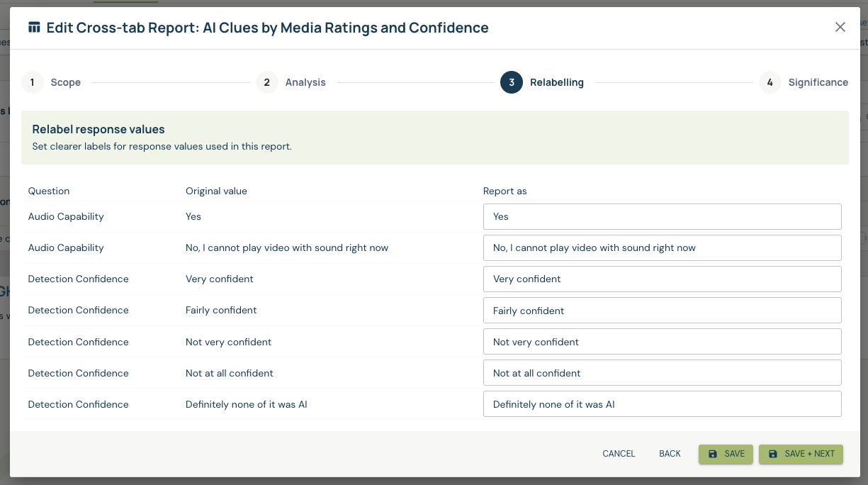The image size is (868, 485).
Task: Click original value 'Definitely none of it was AI'
Action: [x=247, y=404]
